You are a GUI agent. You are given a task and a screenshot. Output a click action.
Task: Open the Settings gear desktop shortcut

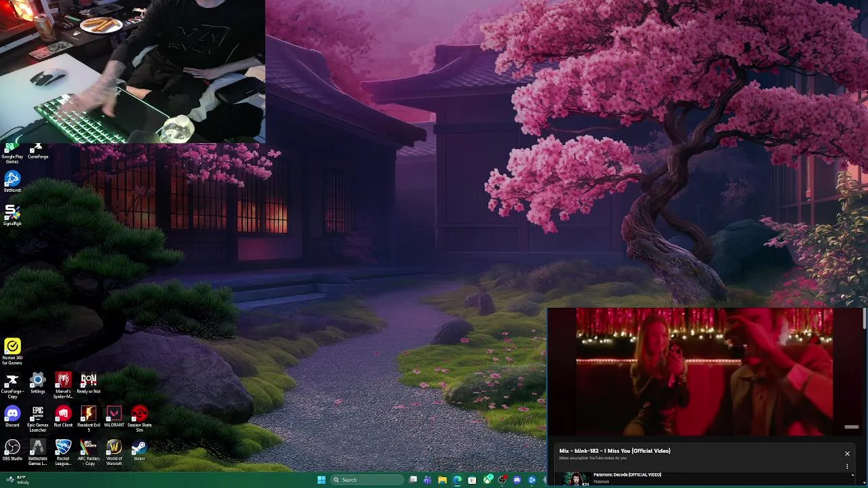point(38,384)
